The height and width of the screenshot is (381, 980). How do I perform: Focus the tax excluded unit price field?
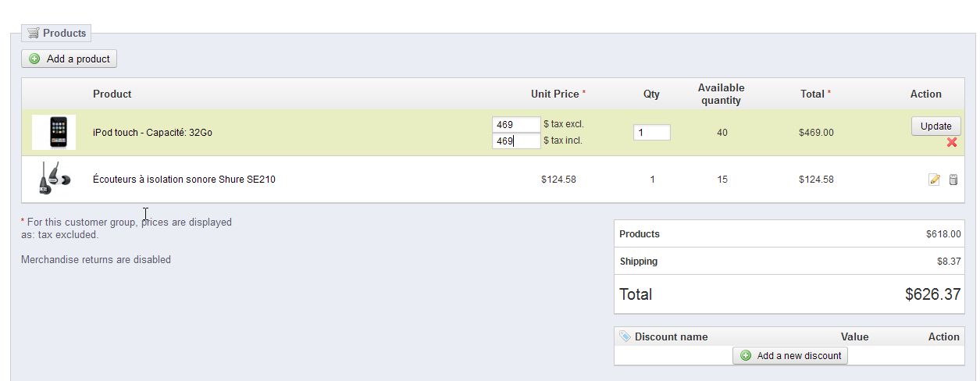coord(517,124)
